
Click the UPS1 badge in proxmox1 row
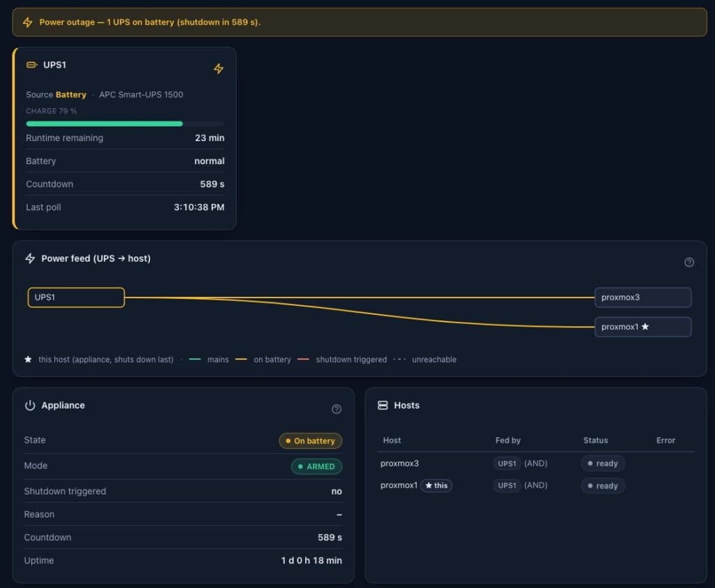pyautogui.click(x=507, y=485)
